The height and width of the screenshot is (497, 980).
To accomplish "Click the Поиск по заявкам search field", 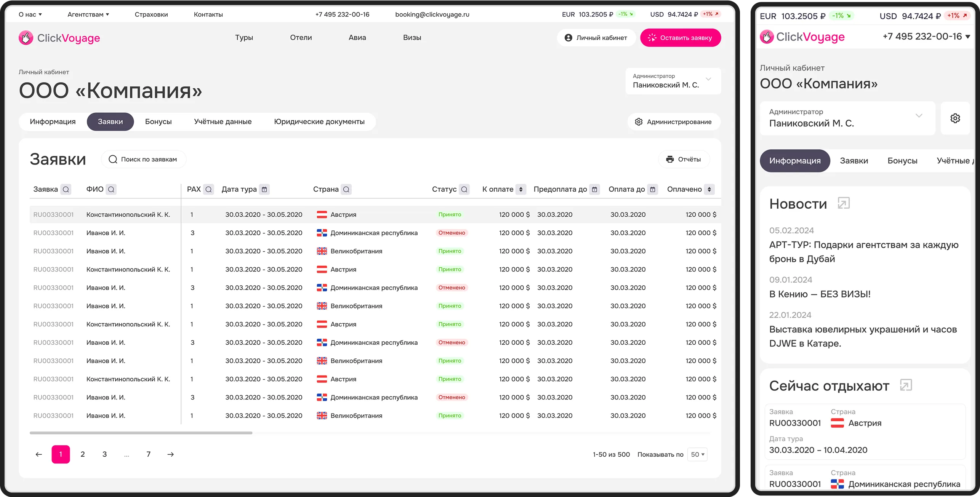I will point(144,159).
